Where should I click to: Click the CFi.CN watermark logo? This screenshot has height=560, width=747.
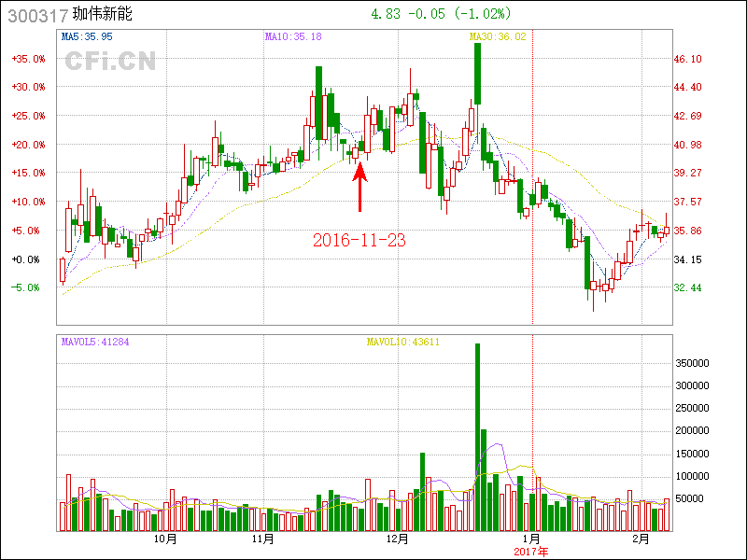pyautogui.click(x=110, y=62)
